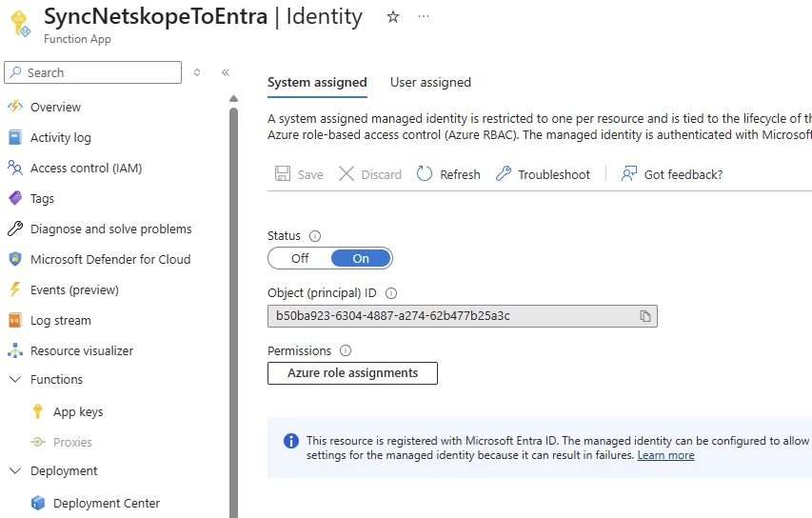Open Access control (IAM) page

86,169
